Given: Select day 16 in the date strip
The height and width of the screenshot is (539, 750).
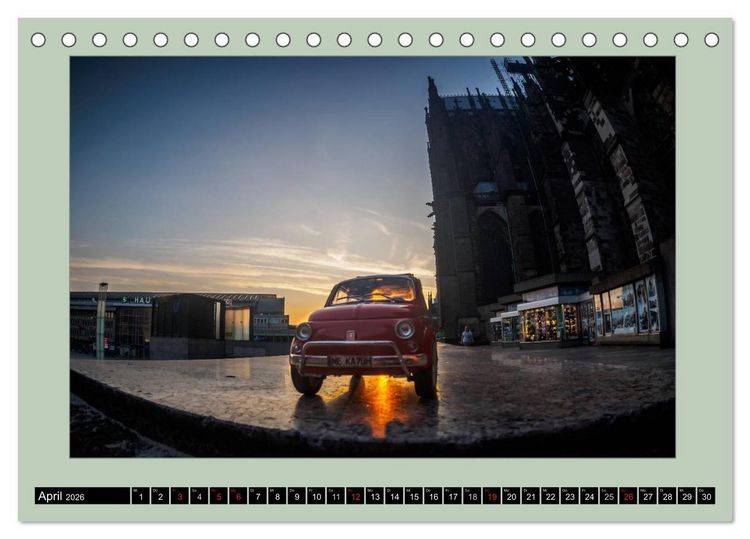Looking at the screenshot, I should [433, 495].
